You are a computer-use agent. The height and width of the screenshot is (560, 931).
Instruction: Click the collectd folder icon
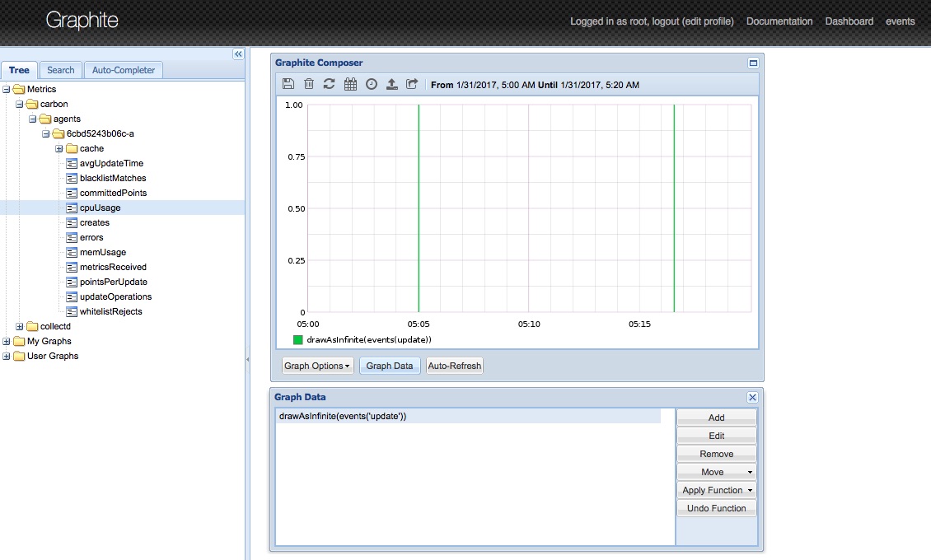point(32,326)
